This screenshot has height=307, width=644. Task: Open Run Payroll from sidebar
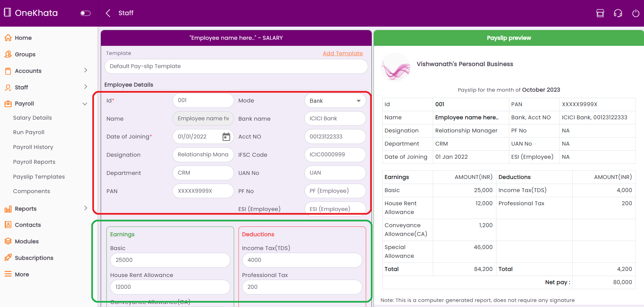29,132
